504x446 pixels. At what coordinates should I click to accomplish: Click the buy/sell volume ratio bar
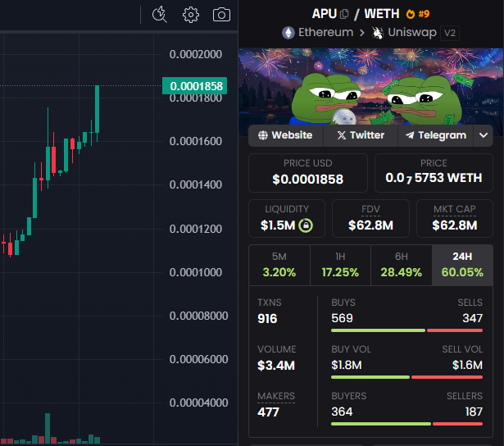(x=407, y=377)
